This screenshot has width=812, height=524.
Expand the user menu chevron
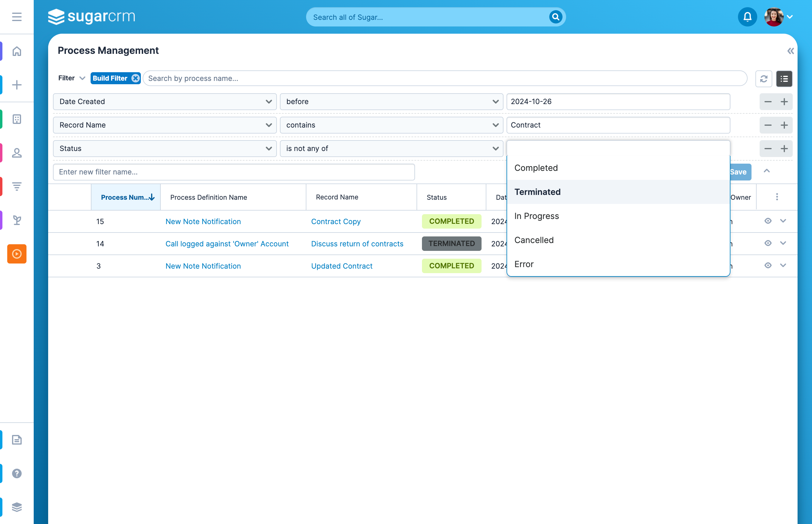pos(790,17)
